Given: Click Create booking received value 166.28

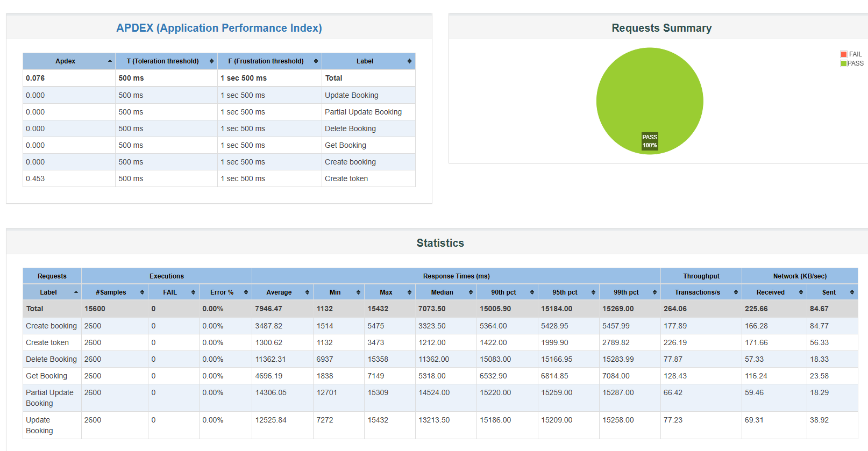Looking at the screenshot, I should (756, 326).
